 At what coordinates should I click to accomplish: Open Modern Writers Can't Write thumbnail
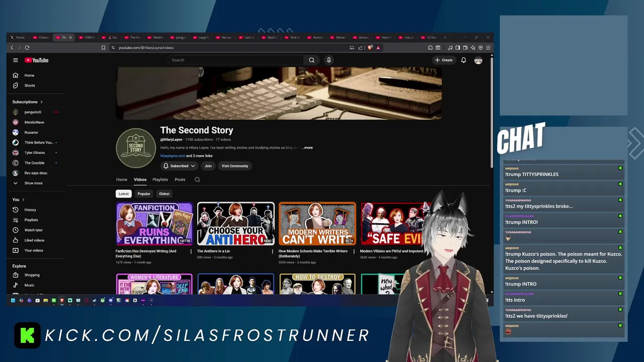click(317, 224)
